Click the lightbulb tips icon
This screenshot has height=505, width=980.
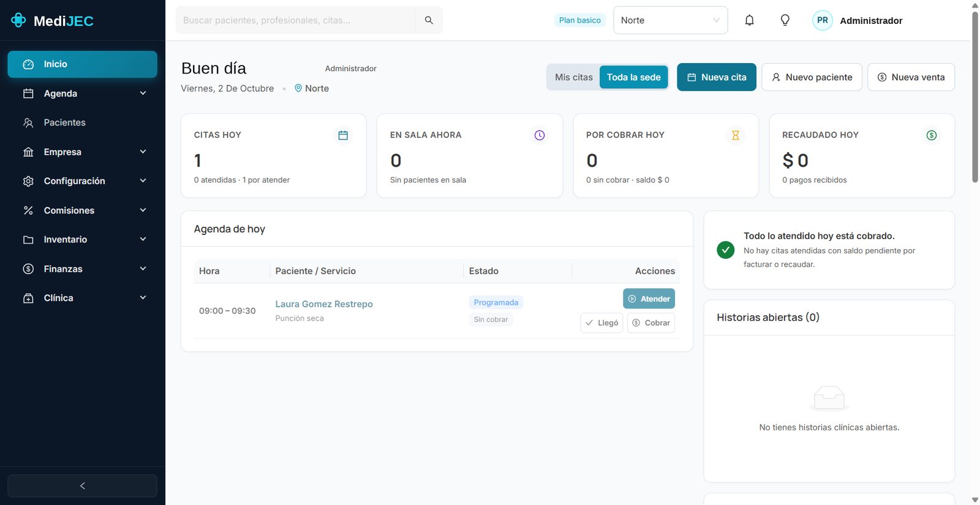785,20
